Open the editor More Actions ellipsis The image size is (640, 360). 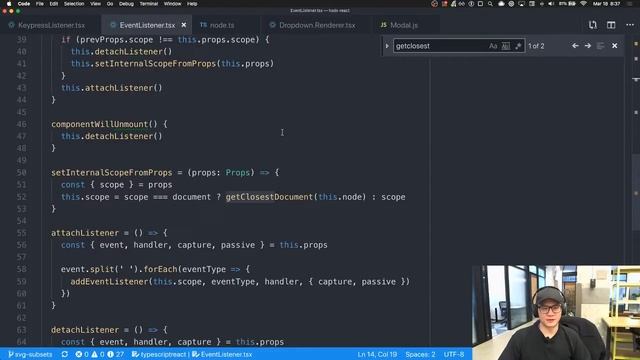(x=630, y=25)
